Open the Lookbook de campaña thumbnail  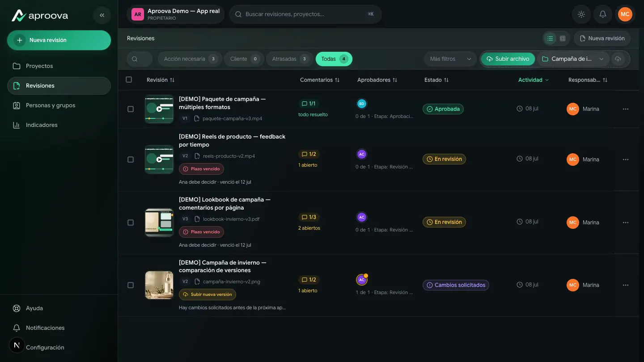(159, 223)
